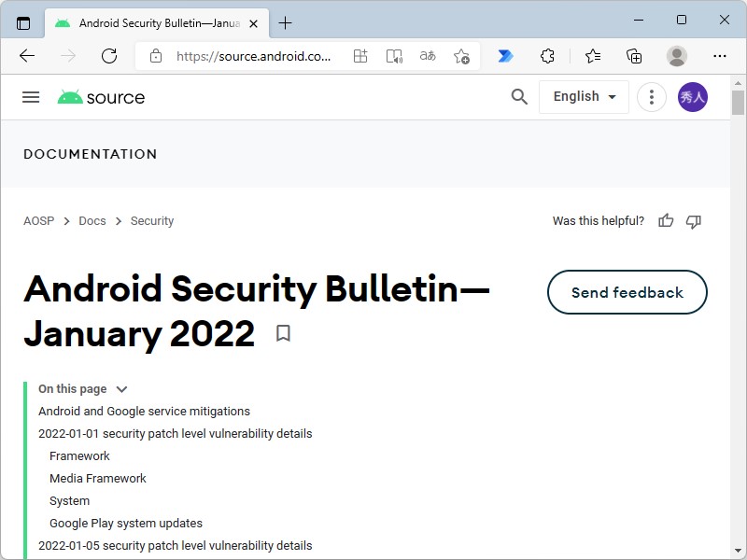Follow the Framework link in the page outline
The height and width of the screenshot is (560, 747).
[x=79, y=455]
